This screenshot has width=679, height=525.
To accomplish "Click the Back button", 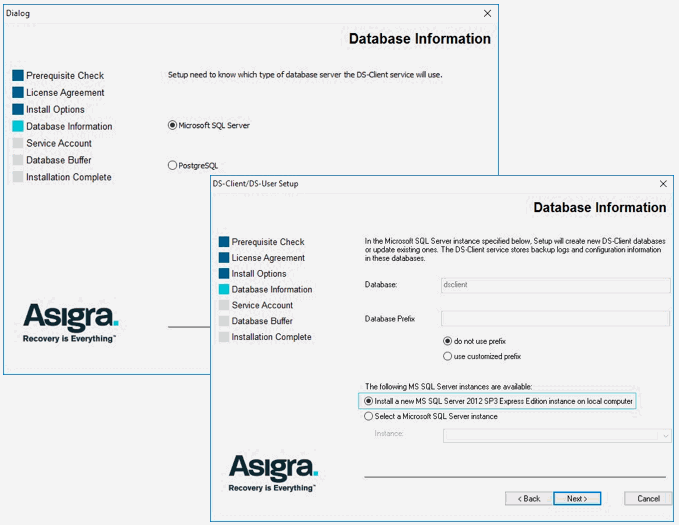I will pos(529,499).
